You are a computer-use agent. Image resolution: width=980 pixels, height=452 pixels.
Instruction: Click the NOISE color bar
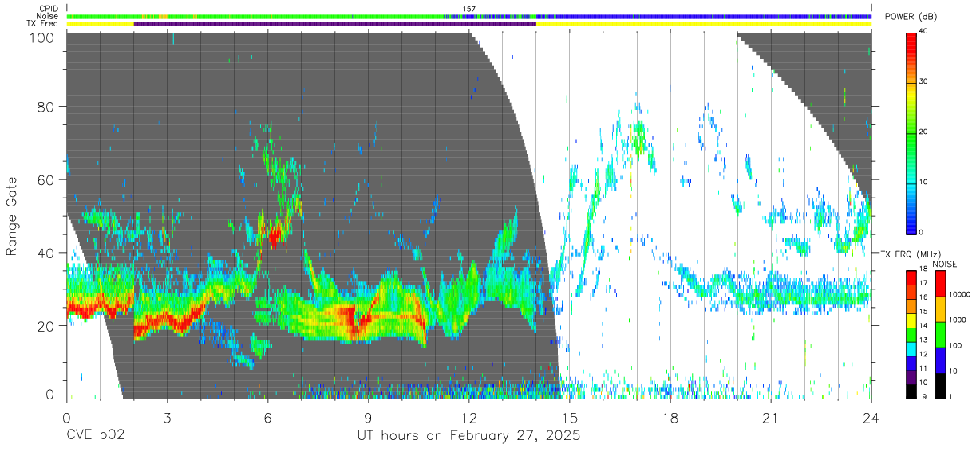[942, 334]
